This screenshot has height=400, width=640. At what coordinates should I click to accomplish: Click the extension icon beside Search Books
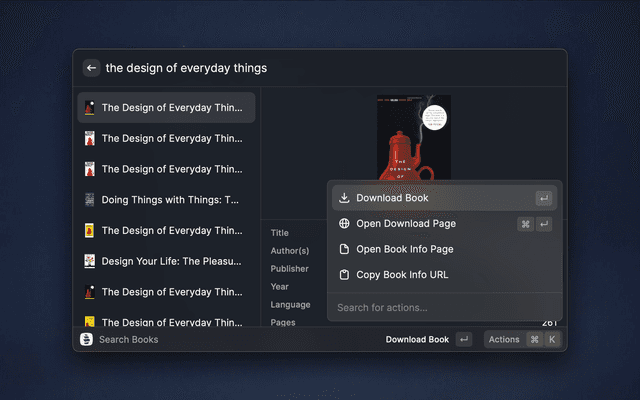(x=87, y=339)
